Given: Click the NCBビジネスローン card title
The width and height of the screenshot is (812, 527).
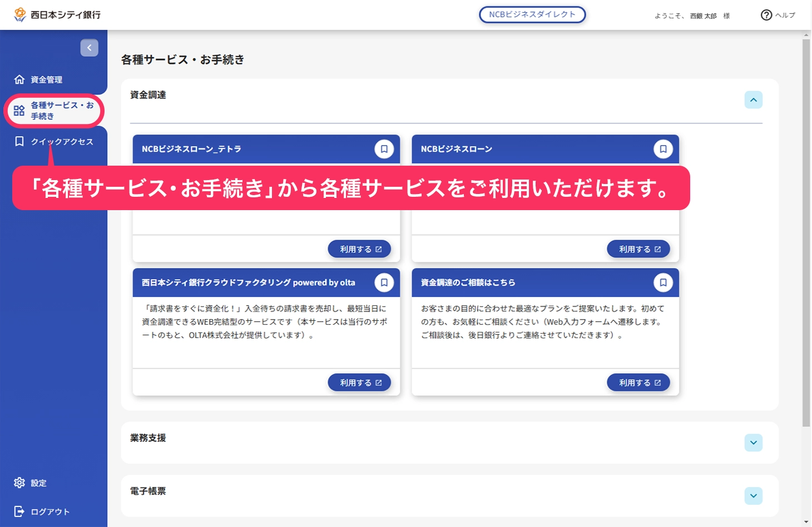Looking at the screenshot, I should tap(457, 149).
